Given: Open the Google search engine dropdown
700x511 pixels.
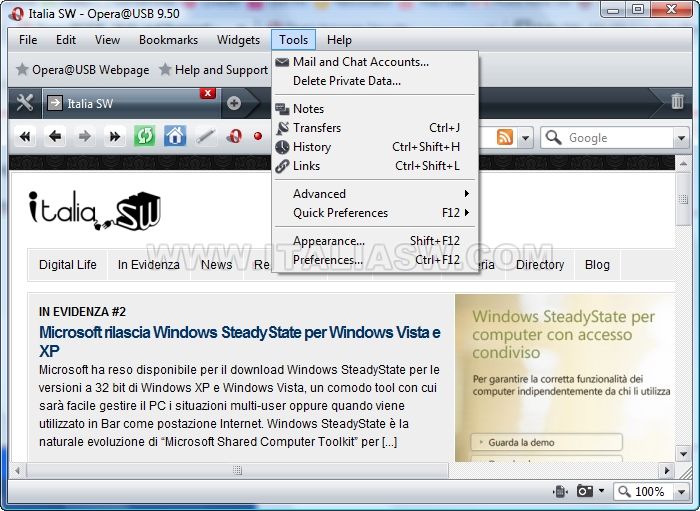Looking at the screenshot, I should pyautogui.click(x=681, y=138).
